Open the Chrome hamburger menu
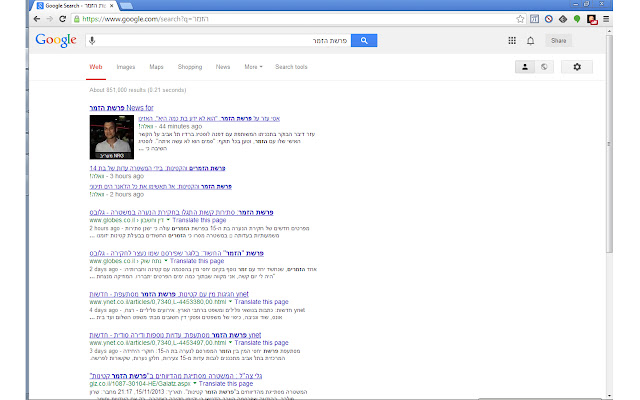 606,19
